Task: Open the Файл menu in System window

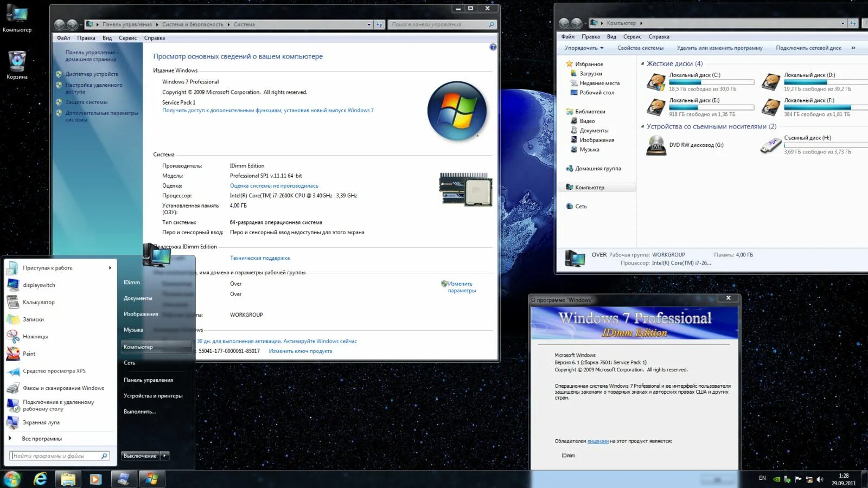Action: click(x=63, y=38)
